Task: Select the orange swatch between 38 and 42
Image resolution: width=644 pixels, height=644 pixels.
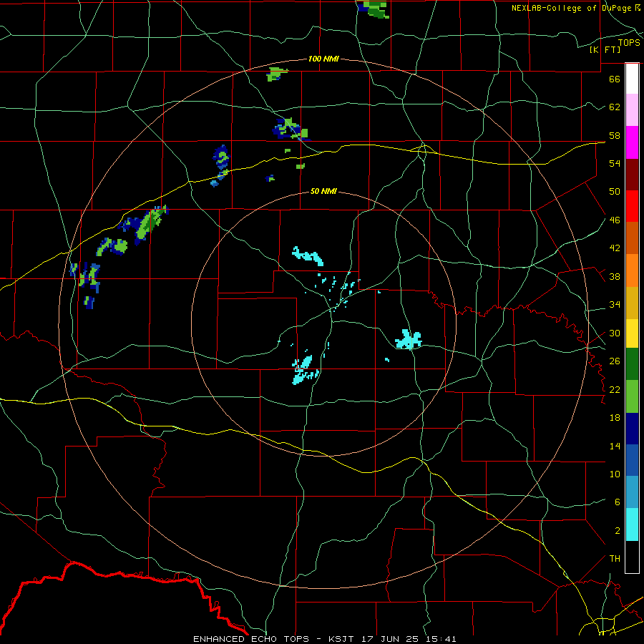Action: (x=632, y=270)
